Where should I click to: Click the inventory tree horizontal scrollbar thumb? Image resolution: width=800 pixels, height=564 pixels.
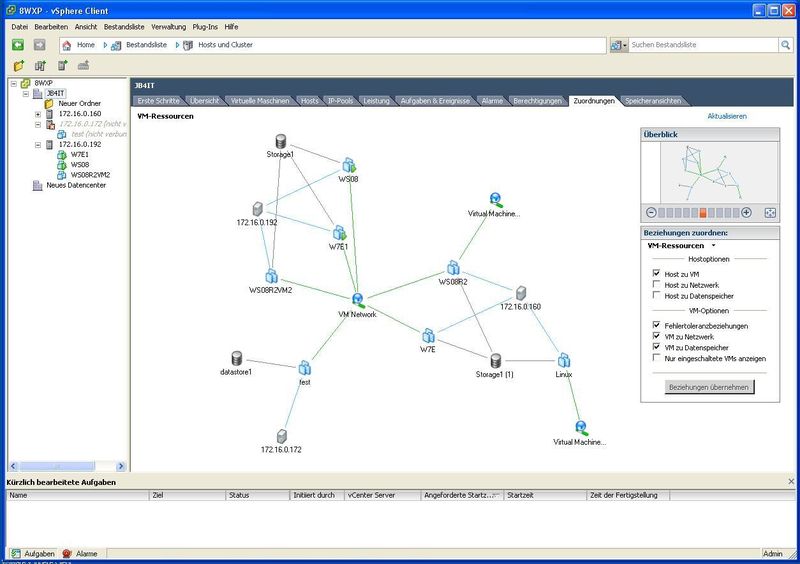click(57, 466)
